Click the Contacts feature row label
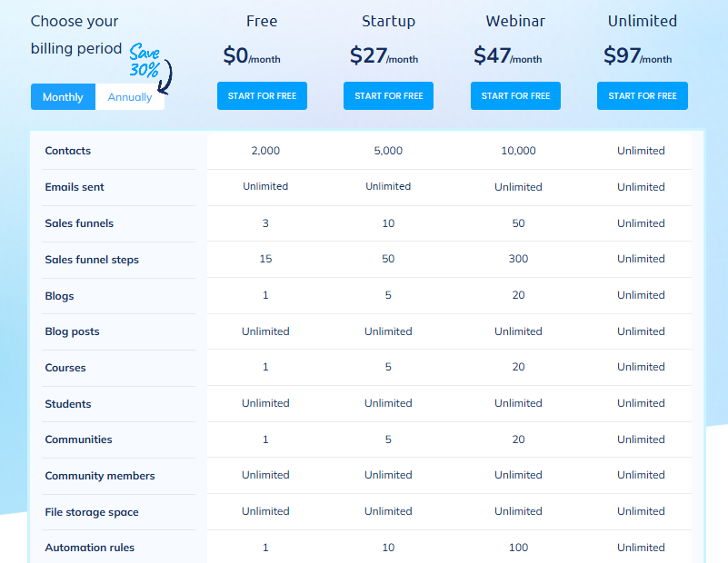Image resolution: width=728 pixels, height=563 pixels. click(x=68, y=151)
